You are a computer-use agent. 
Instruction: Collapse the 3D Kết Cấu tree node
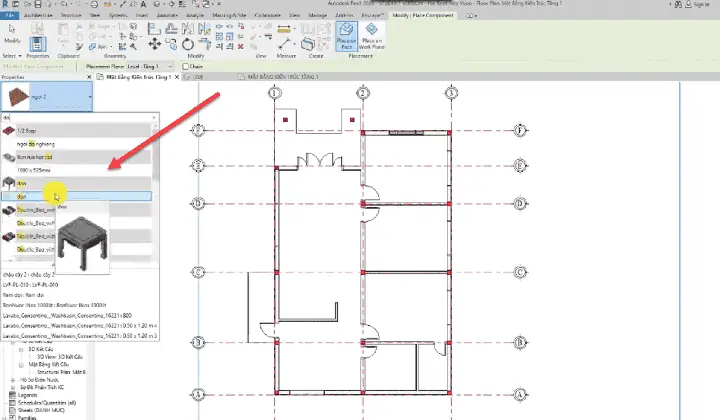[21, 349]
